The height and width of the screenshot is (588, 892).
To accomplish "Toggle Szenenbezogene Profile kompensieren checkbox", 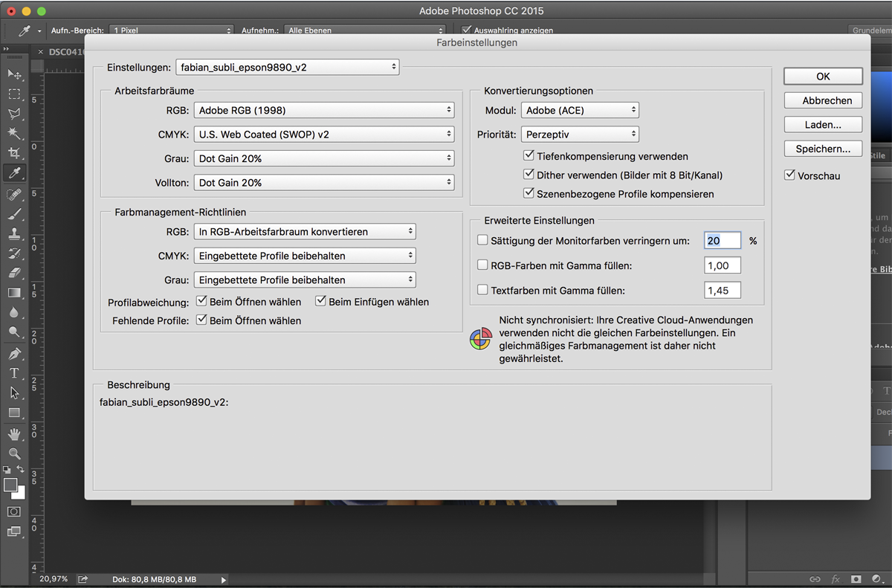I will coord(529,193).
